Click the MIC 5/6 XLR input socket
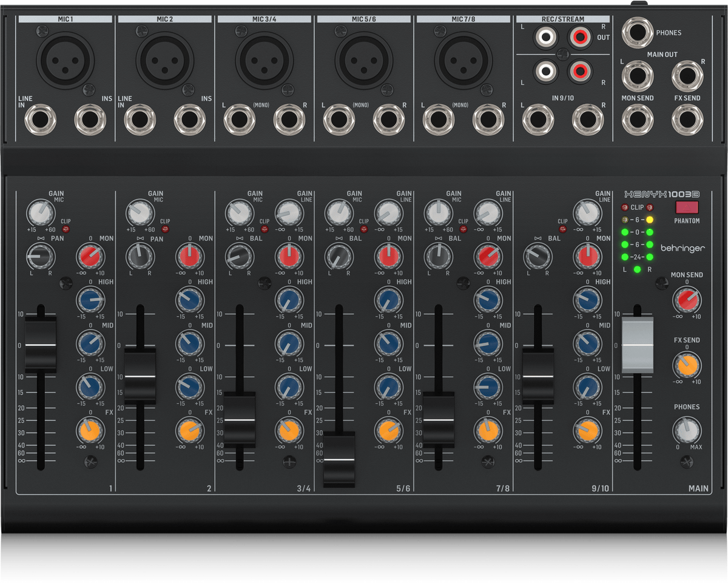728x583 pixels. click(363, 59)
